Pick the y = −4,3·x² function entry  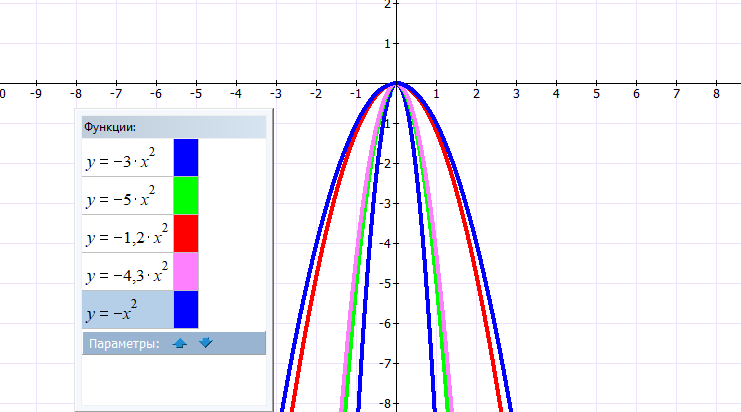pyautogui.click(x=126, y=272)
